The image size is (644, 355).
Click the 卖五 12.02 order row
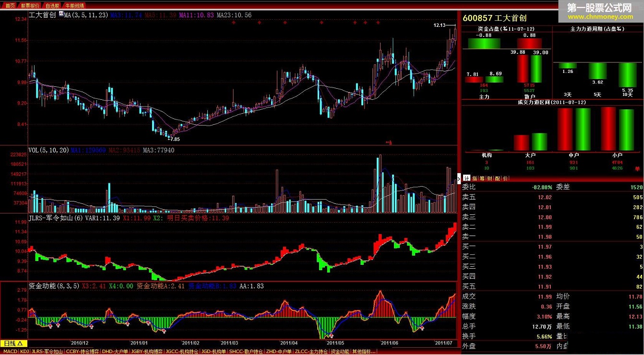[552, 197]
